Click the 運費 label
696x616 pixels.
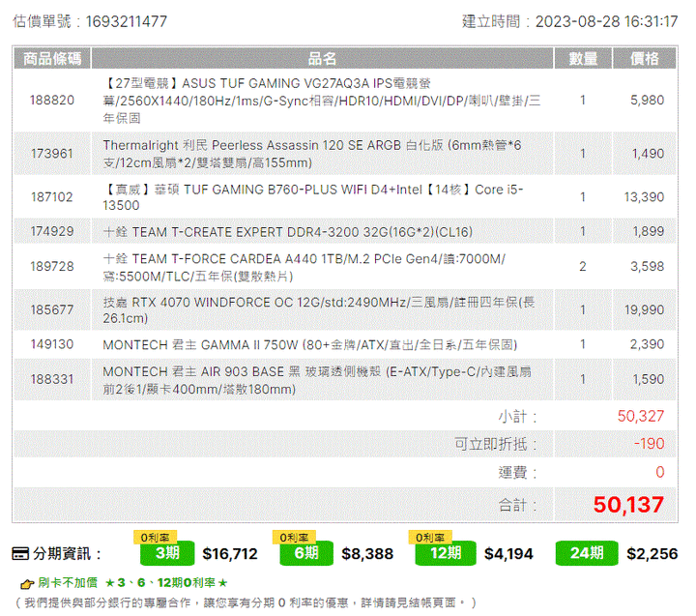tap(517, 473)
